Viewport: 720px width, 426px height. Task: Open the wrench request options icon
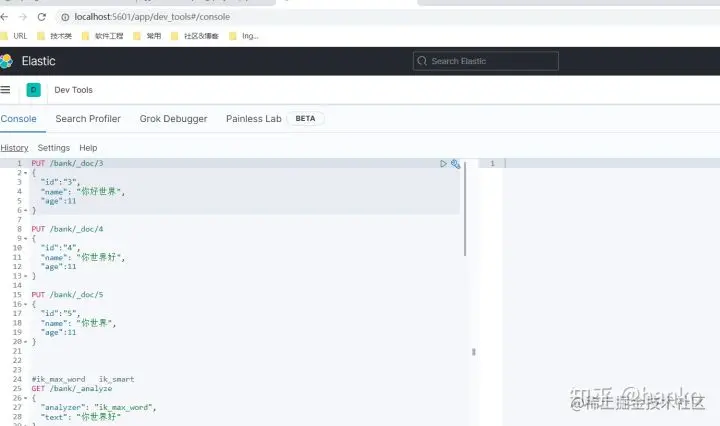455,163
